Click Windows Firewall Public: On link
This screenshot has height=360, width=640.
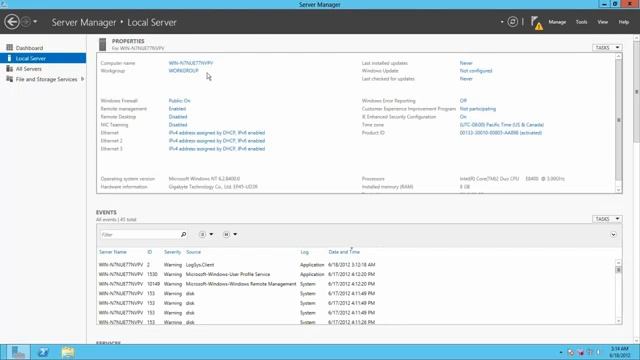[x=180, y=101]
